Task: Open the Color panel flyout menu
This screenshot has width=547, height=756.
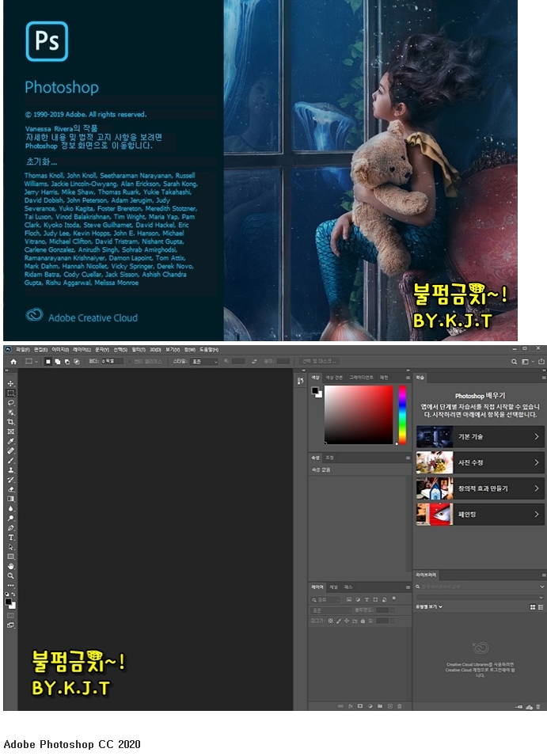Action: pyautogui.click(x=408, y=378)
